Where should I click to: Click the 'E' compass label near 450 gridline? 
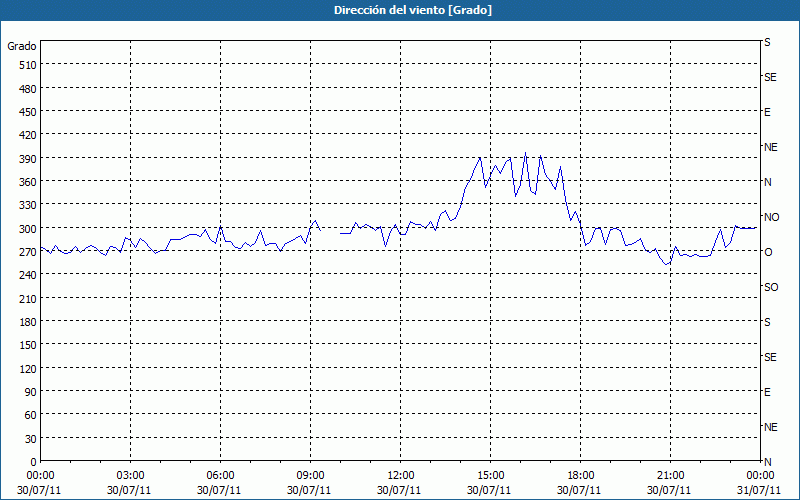tap(767, 112)
